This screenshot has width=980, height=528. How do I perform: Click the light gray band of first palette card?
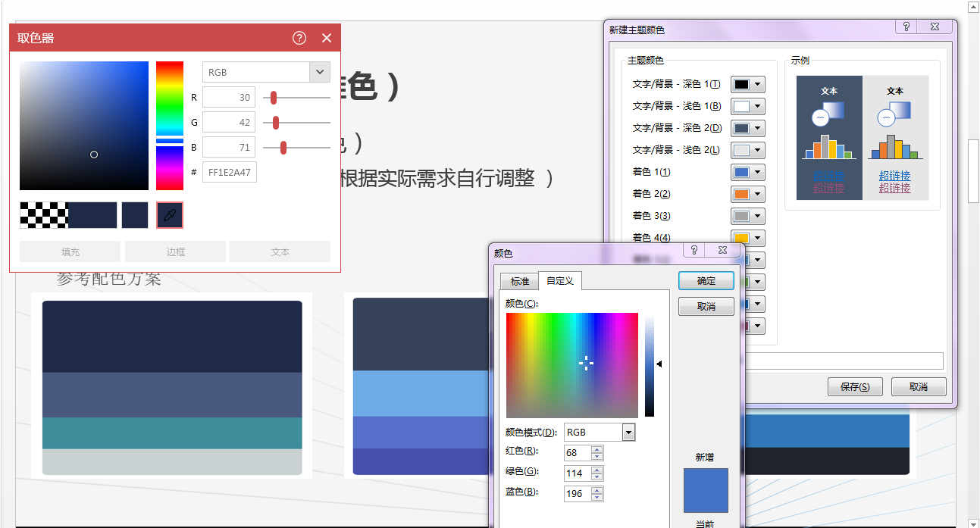coord(172,461)
